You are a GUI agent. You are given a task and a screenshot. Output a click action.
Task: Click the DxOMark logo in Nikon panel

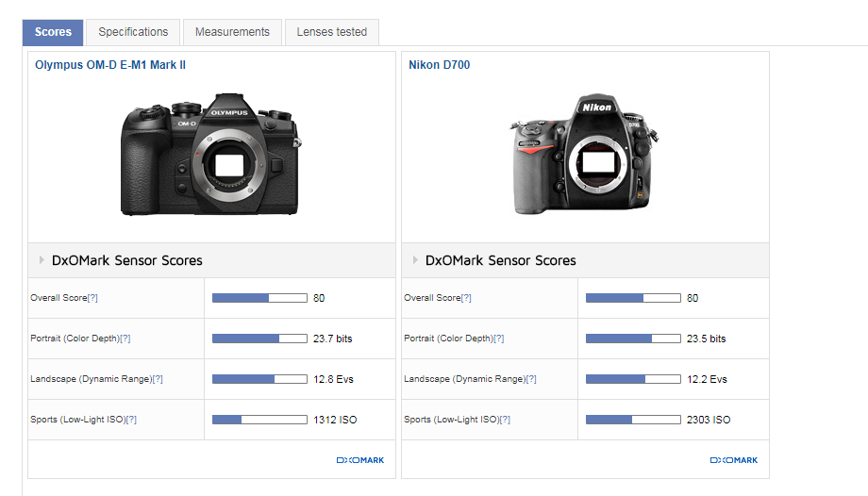click(x=734, y=460)
